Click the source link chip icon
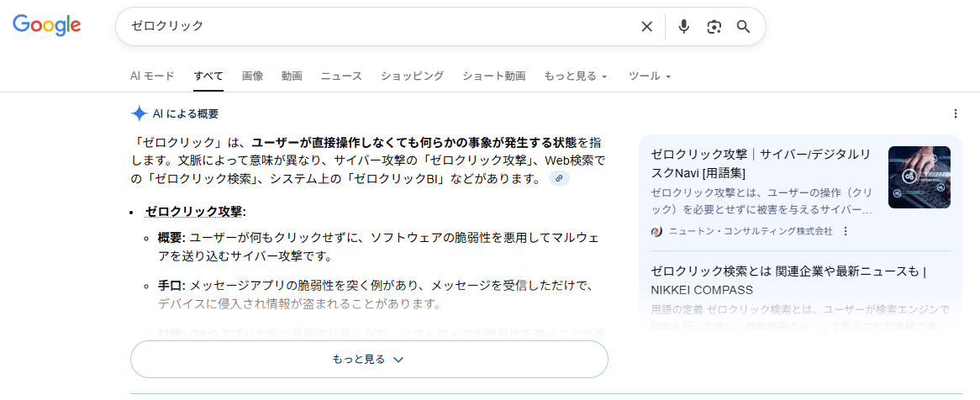Screen dimensions: 980x400 pos(559,179)
